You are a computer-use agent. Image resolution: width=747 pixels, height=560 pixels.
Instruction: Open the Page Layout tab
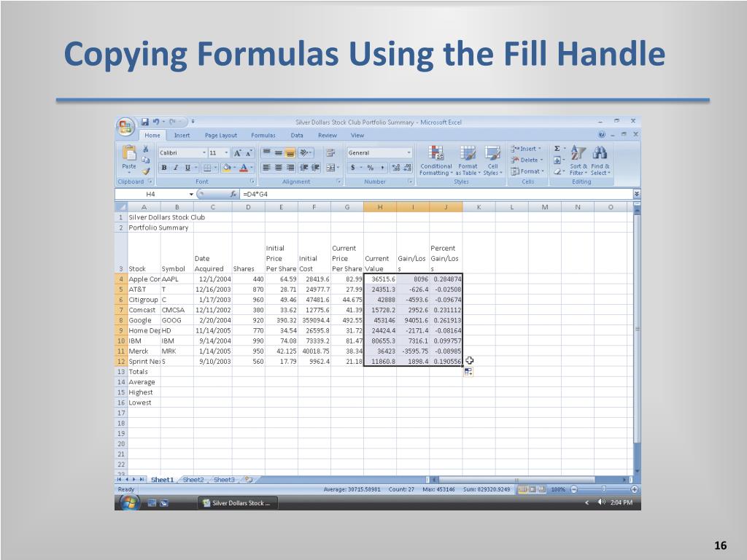click(x=220, y=135)
